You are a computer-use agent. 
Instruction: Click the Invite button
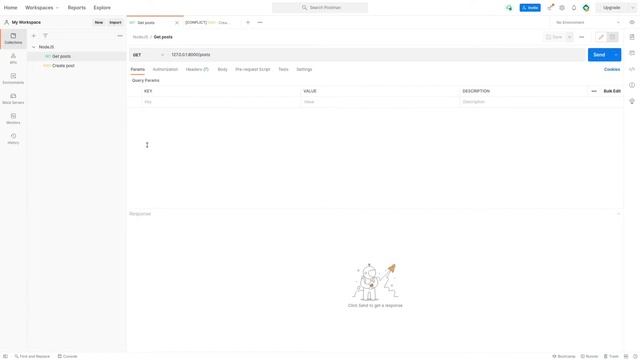[x=530, y=8]
